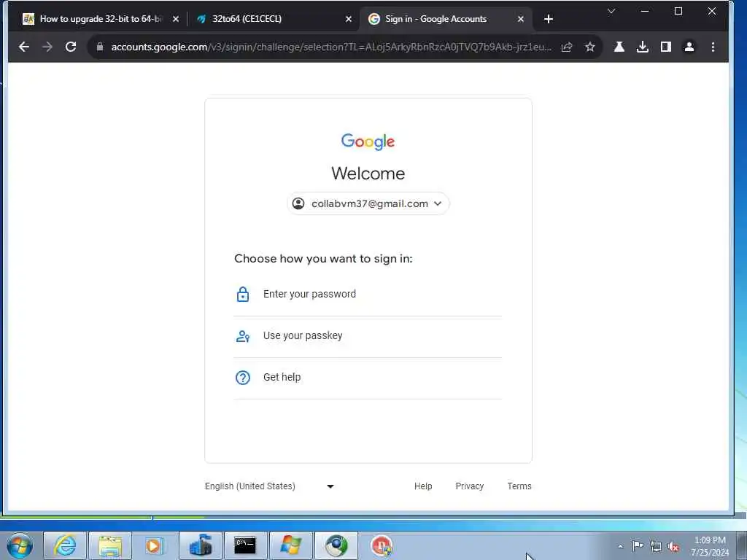747x560 pixels.
Task: Open the Windows flag taskbar icon
Action: [290, 545]
